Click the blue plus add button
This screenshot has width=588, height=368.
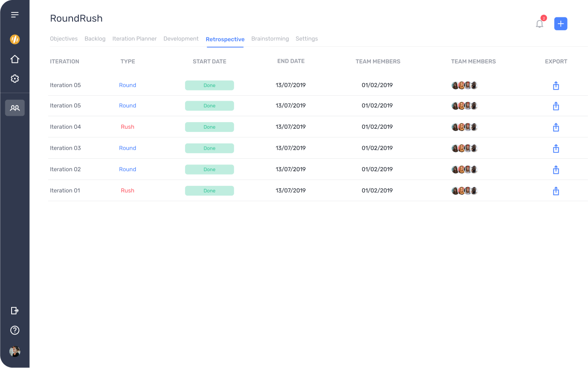(x=561, y=24)
